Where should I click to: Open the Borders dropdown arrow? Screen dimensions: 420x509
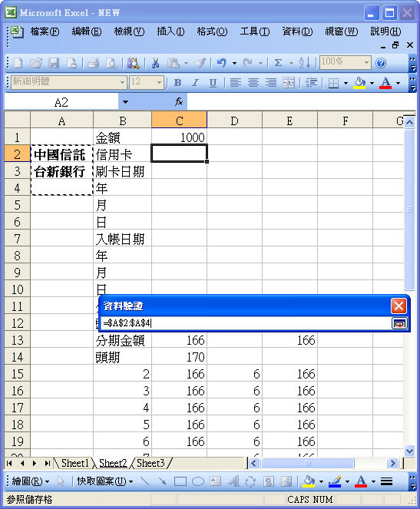(x=346, y=83)
